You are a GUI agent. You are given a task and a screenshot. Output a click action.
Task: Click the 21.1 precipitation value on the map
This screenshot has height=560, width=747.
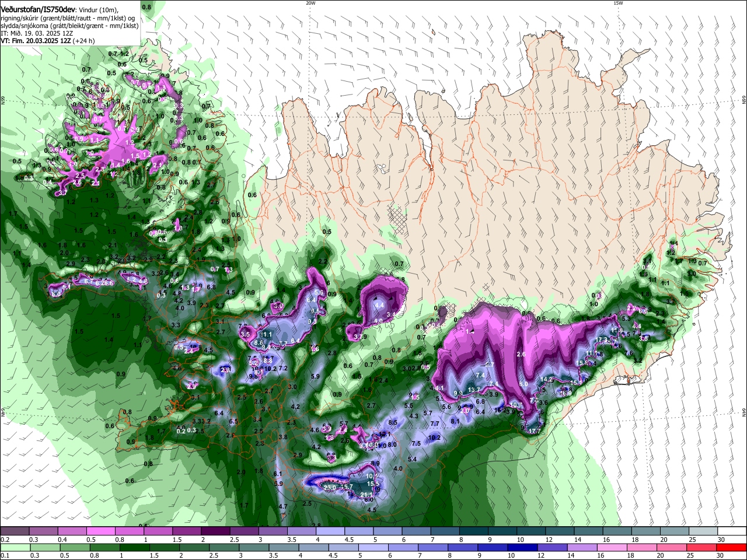tap(366, 495)
